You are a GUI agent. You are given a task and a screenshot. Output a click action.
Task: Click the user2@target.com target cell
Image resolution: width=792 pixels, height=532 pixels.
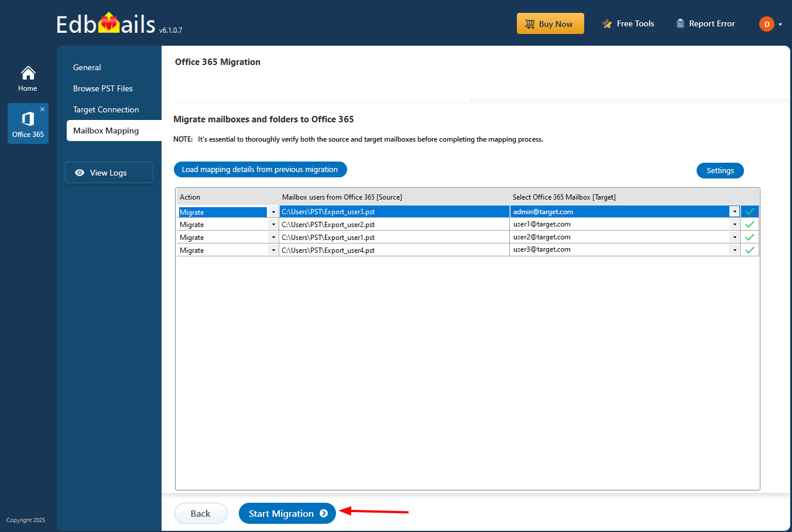[x=620, y=237]
